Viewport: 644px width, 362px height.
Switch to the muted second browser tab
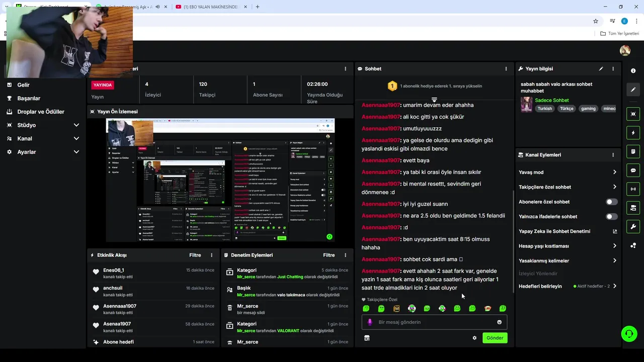(131, 7)
